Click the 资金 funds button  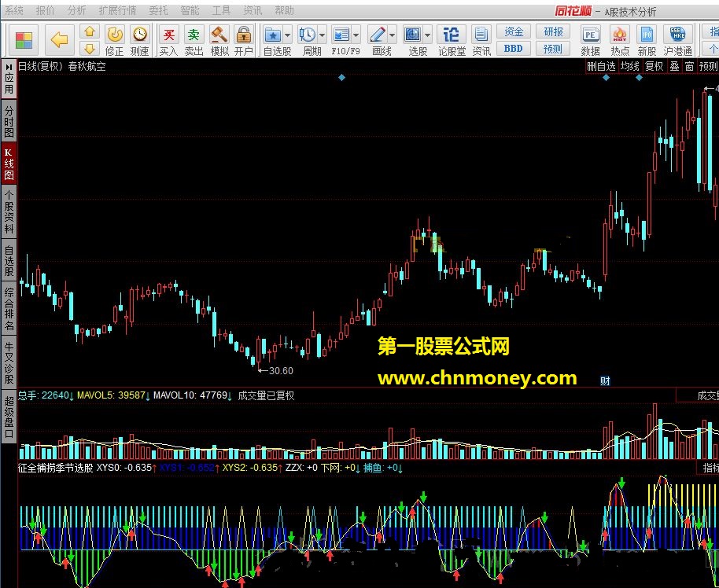(514, 31)
